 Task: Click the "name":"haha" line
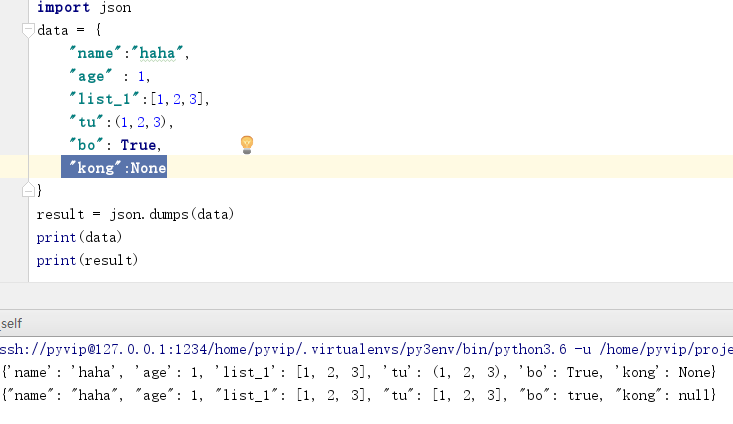pyautogui.click(x=129, y=53)
